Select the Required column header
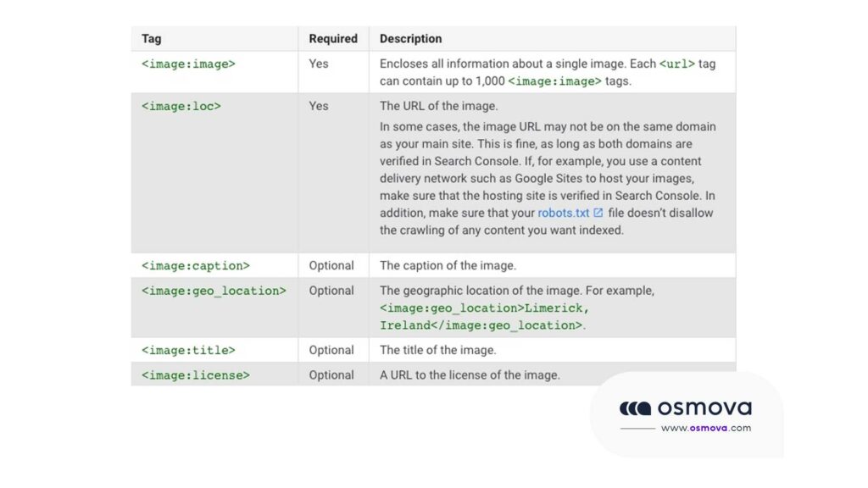 333,39
